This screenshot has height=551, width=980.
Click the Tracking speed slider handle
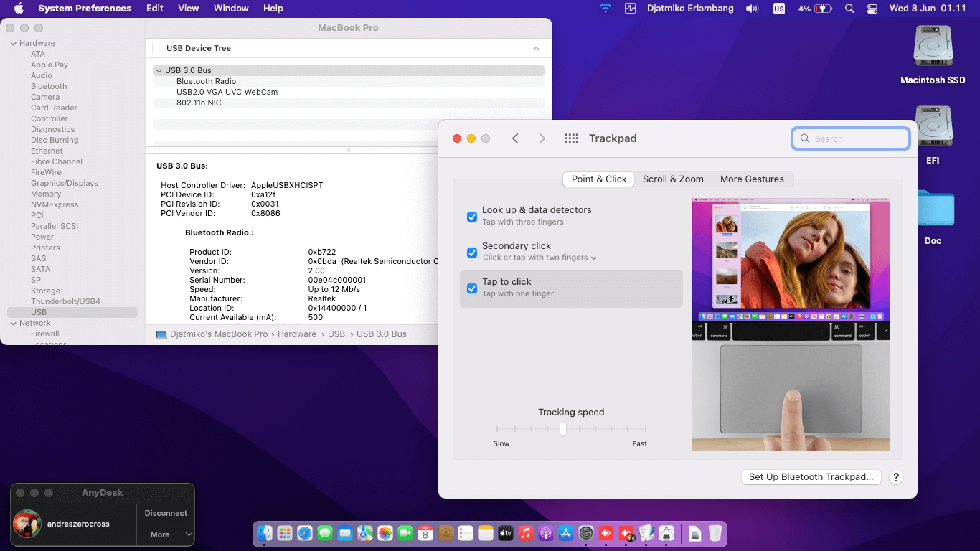(x=563, y=429)
